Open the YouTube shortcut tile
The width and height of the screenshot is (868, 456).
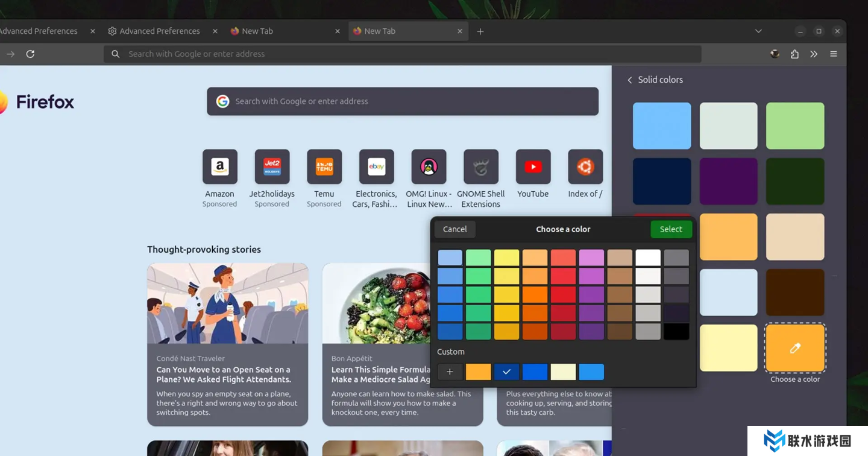tap(533, 167)
